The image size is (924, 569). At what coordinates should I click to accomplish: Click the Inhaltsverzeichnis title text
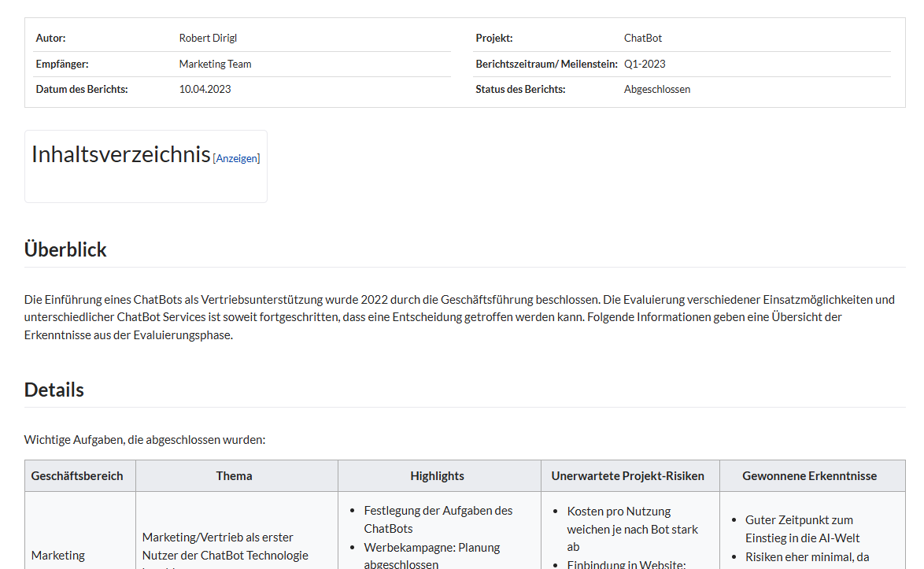coord(120,154)
